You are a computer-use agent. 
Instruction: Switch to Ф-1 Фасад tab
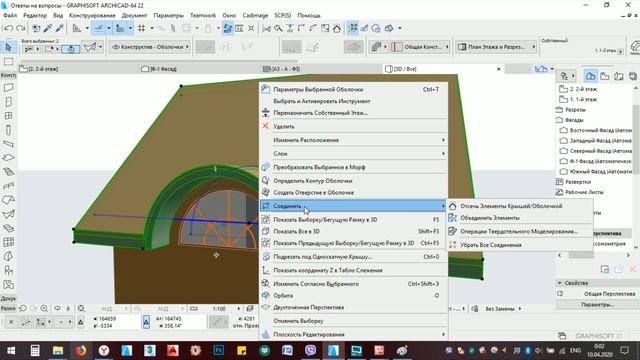coord(159,69)
